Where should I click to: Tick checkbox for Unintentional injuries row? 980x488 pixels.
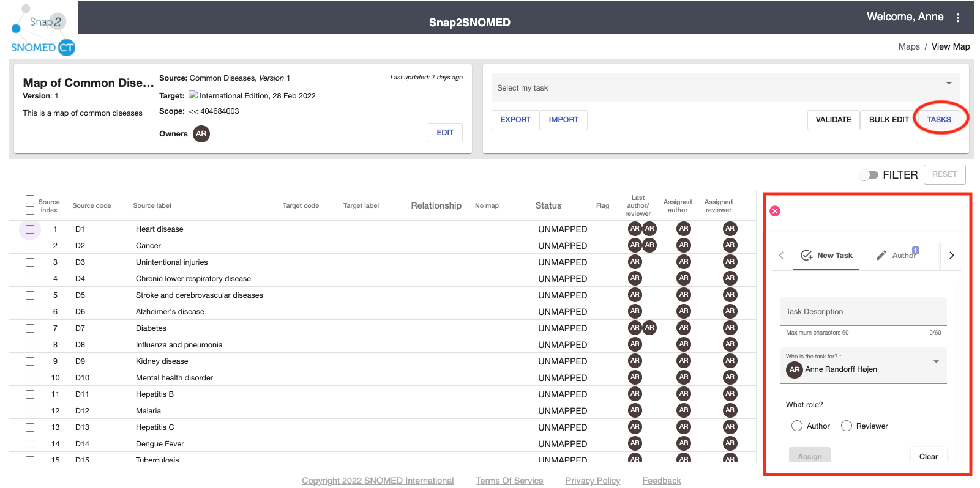tap(30, 262)
